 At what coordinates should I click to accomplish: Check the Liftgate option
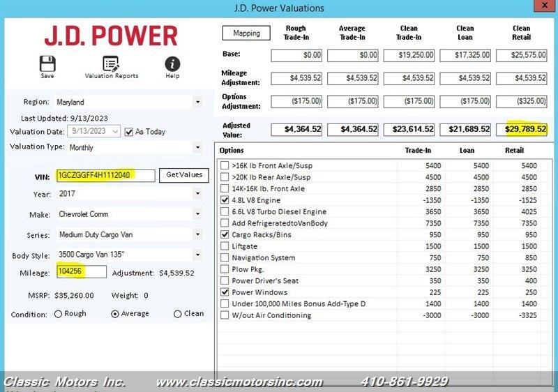[225, 246]
